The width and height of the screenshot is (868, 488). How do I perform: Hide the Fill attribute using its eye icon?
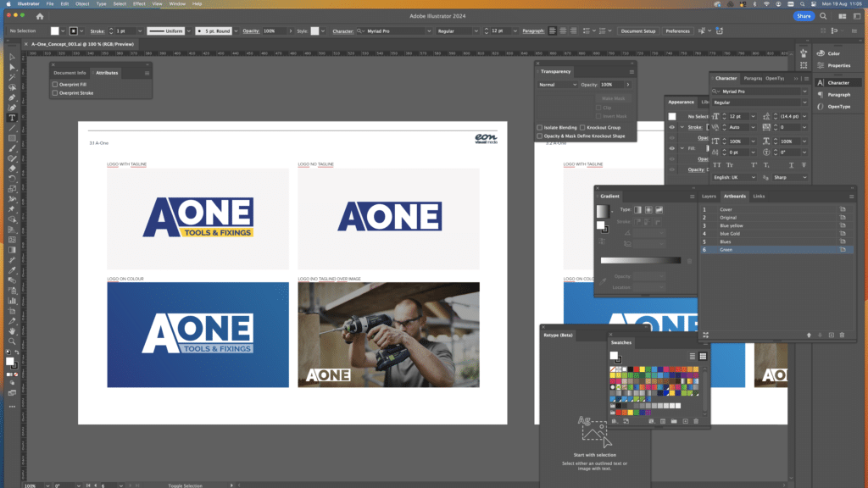pyautogui.click(x=672, y=148)
